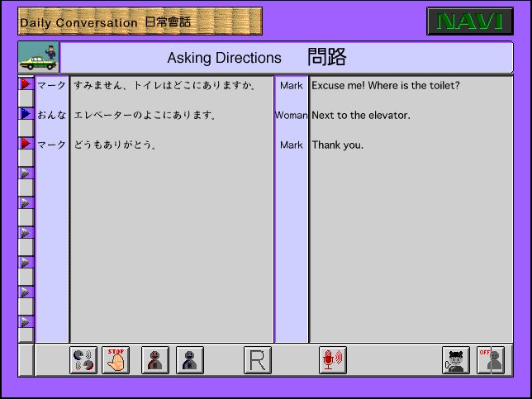Select English line Excuse me! Where is the toilet?
The width and height of the screenshot is (532, 399).
[386, 86]
